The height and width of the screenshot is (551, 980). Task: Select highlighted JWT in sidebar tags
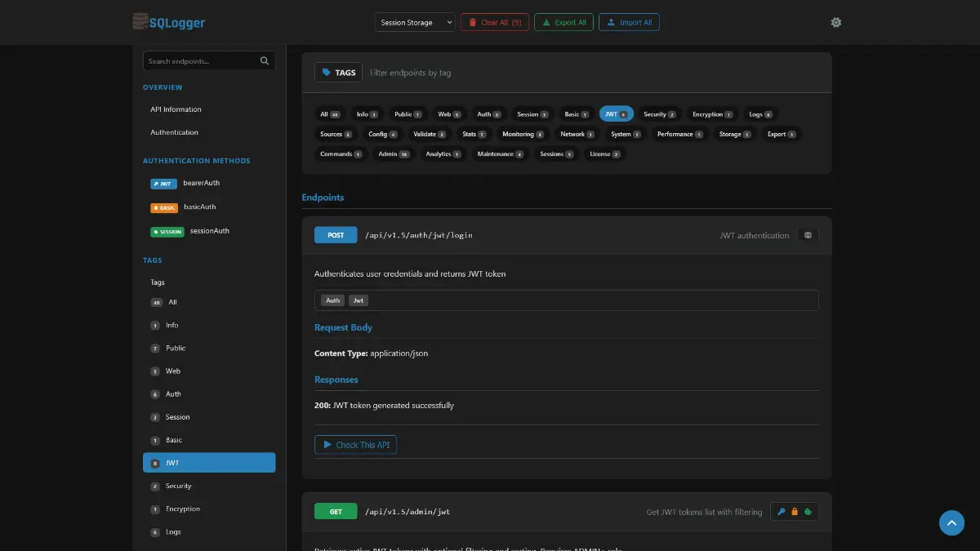(209, 463)
